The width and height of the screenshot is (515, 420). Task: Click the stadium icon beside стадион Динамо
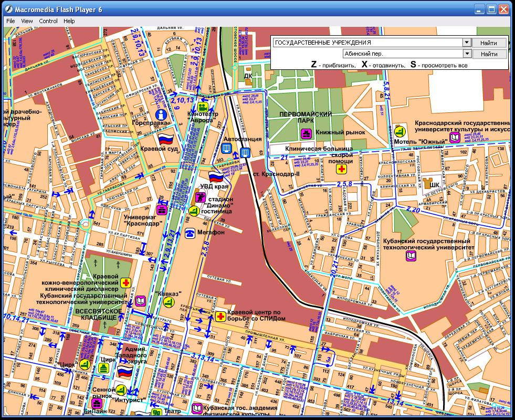coord(201,198)
